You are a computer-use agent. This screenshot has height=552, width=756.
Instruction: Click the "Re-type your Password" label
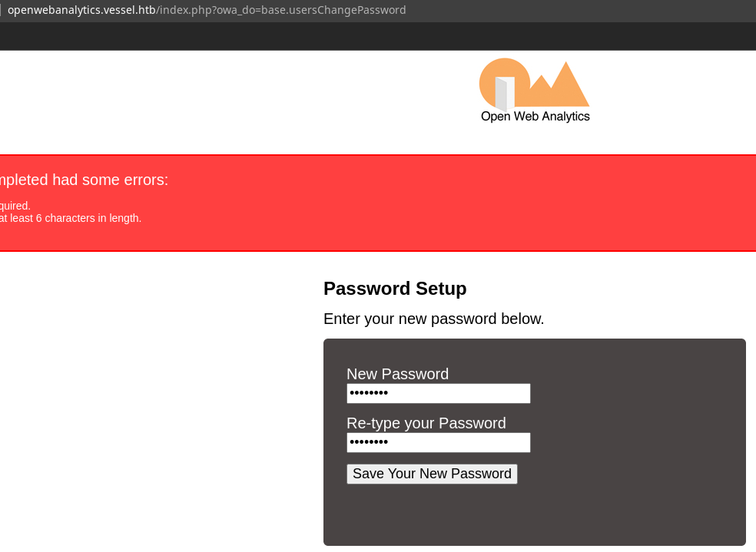pyautogui.click(x=426, y=423)
